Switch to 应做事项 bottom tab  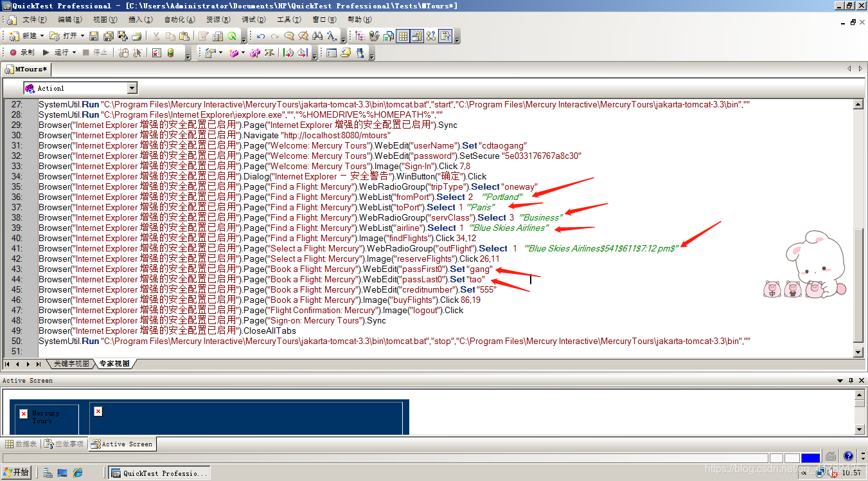(x=64, y=444)
